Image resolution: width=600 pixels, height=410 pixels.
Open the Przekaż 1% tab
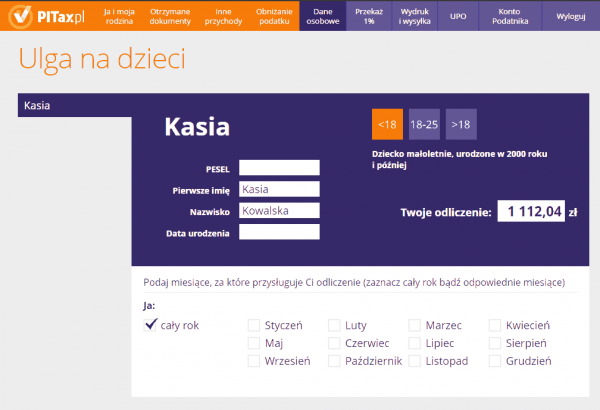(369, 16)
